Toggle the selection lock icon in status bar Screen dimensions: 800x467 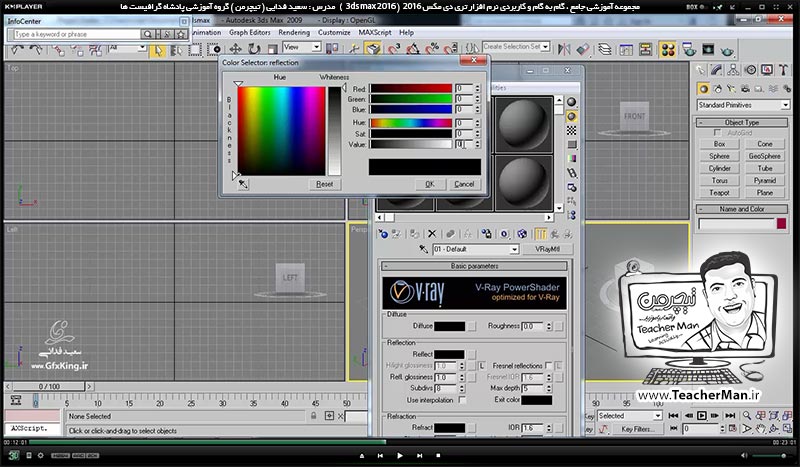[x=313, y=416]
